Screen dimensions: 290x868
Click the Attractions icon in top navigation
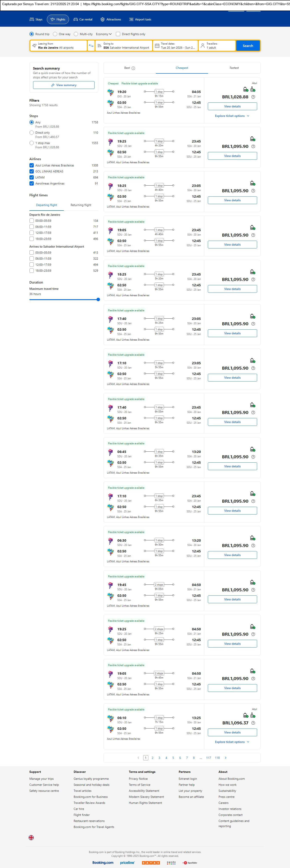[102, 20]
